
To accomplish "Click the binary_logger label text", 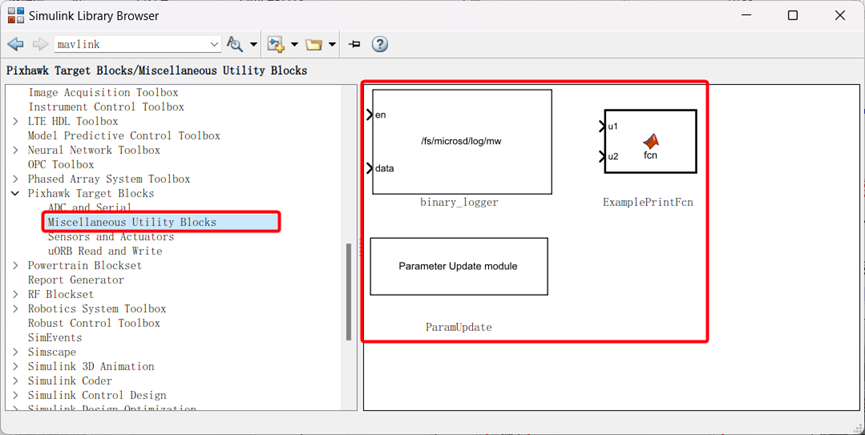I will 459,202.
